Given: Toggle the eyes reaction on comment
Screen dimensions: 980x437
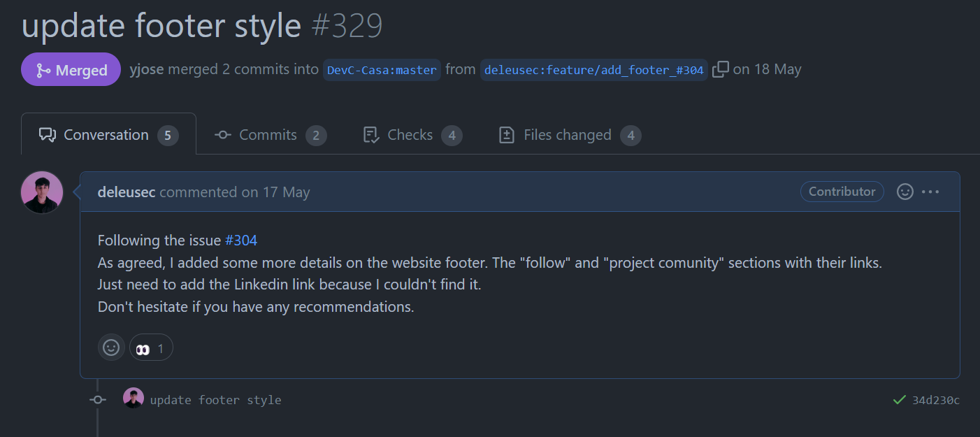Looking at the screenshot, I should pyautogui.click(x=151, y=348).
